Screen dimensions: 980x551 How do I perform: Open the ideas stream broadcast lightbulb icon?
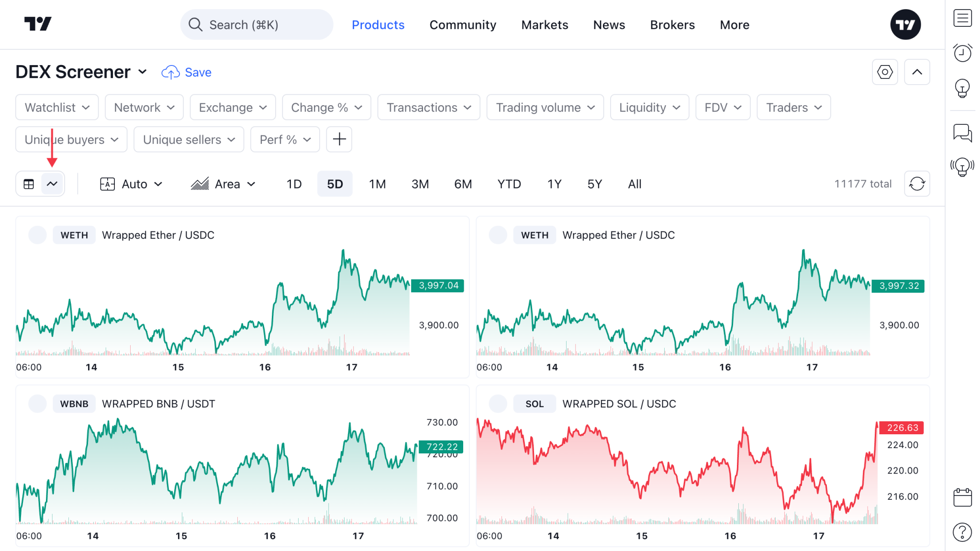(962, 167)
